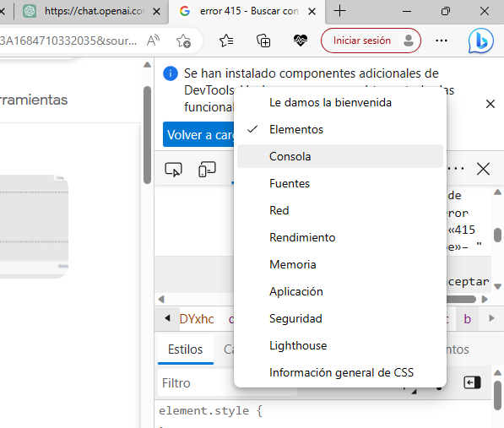The image size is (504, 428).
Task: Open Información general de CSS item
Action: coord(340,372)
